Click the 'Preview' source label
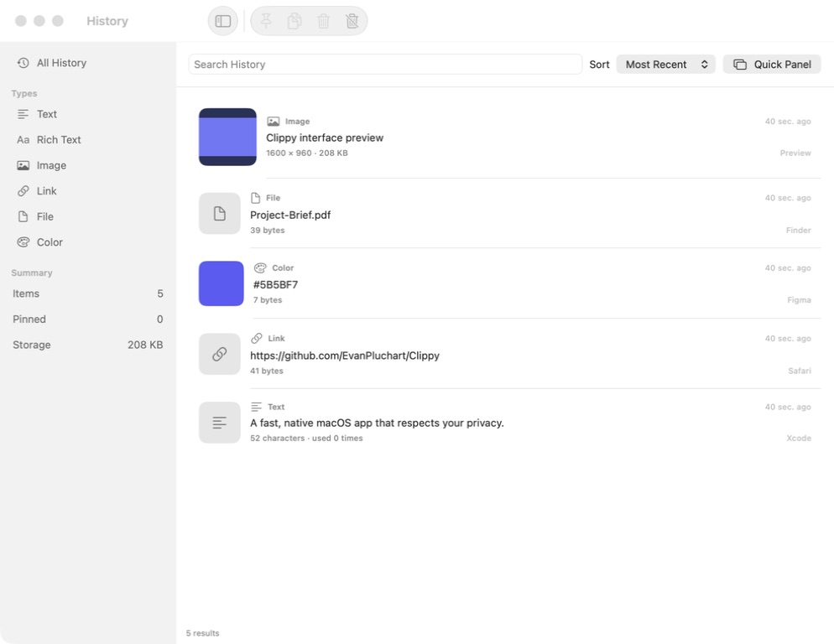Image resolution: width=834 pixels, height=644 pixels. 795,153
